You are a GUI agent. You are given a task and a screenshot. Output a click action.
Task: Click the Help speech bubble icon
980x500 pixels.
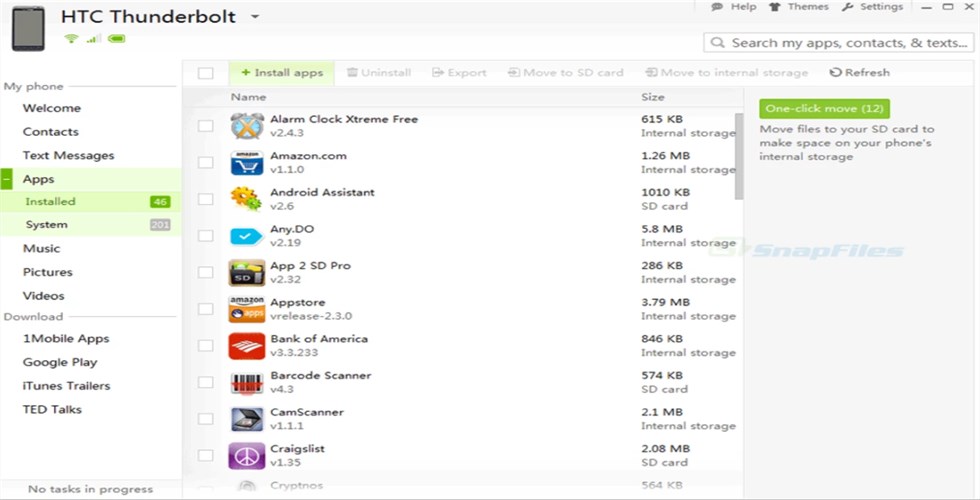tap(717, 7)
